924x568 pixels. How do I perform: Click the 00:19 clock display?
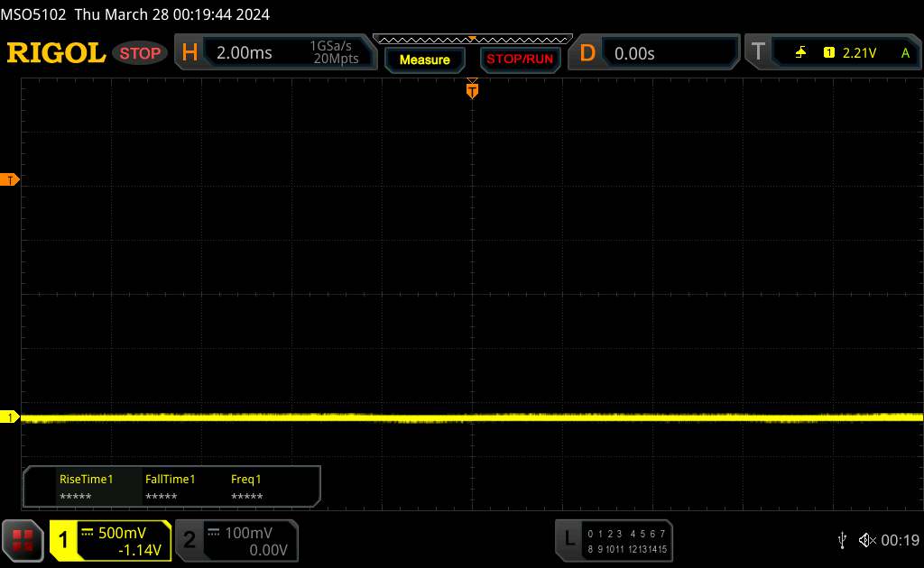[900, 540]
